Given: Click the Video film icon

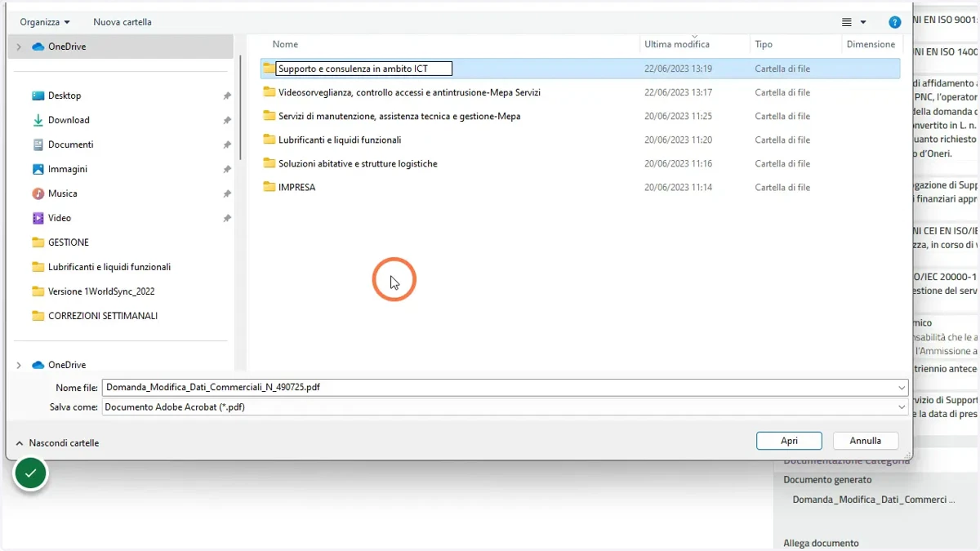Looking at the screenshot, I should (x=38, y=218).
